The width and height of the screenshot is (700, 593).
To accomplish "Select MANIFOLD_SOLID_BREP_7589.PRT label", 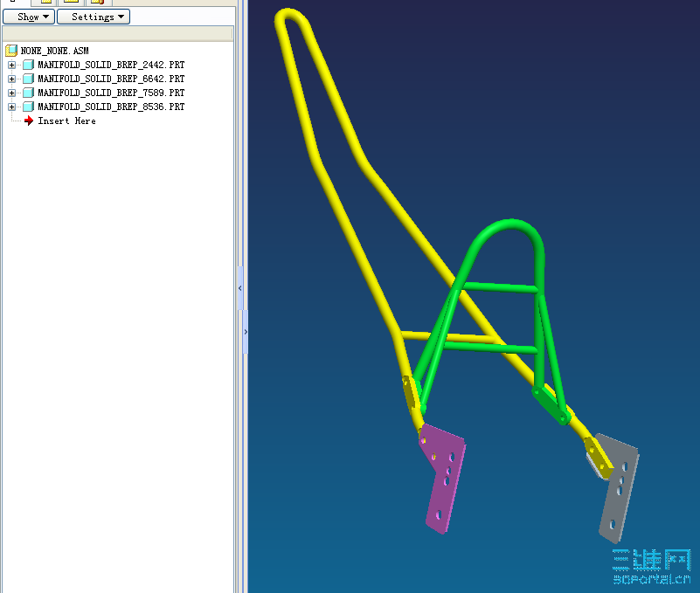I will (111, 93).
